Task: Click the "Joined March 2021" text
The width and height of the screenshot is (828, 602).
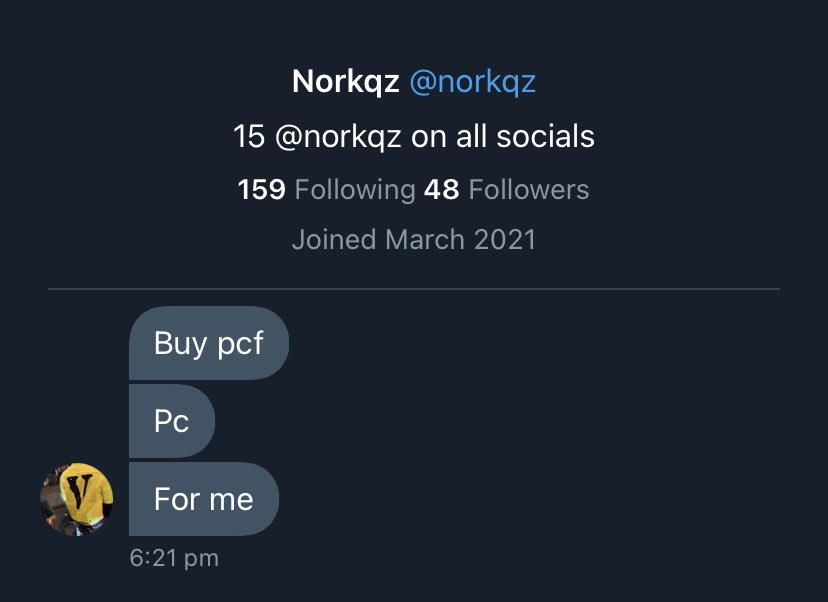Action: coord(413,240)
